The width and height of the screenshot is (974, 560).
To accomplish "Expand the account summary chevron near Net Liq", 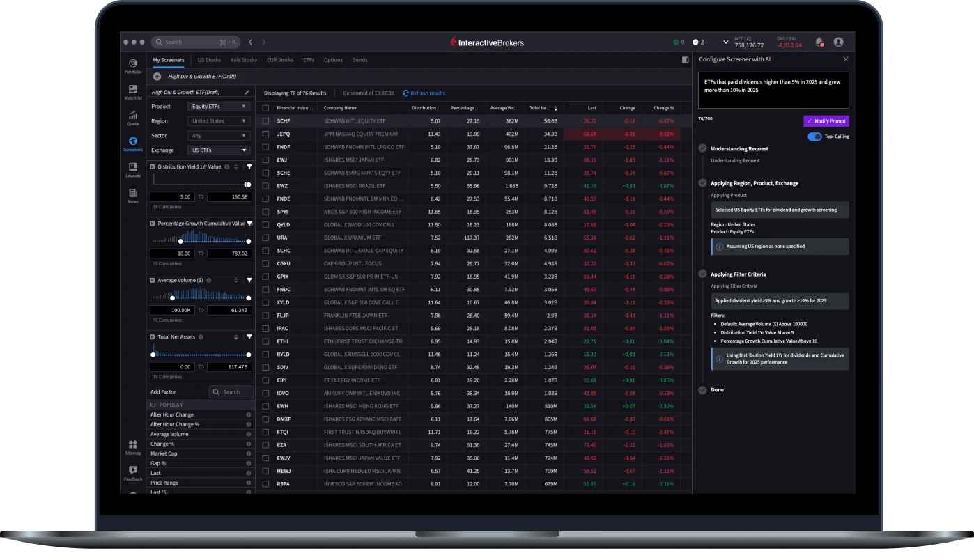I will click(x=725, y=42).
